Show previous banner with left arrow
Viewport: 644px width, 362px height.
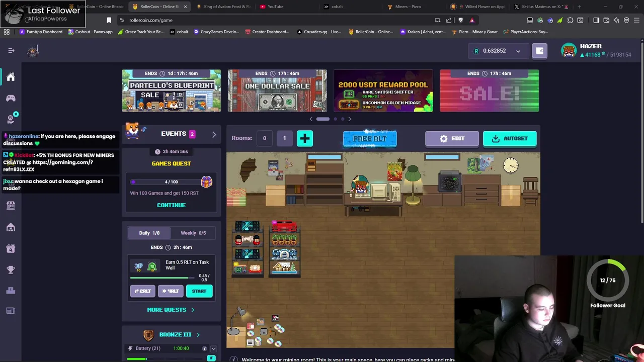coord(311,119)
